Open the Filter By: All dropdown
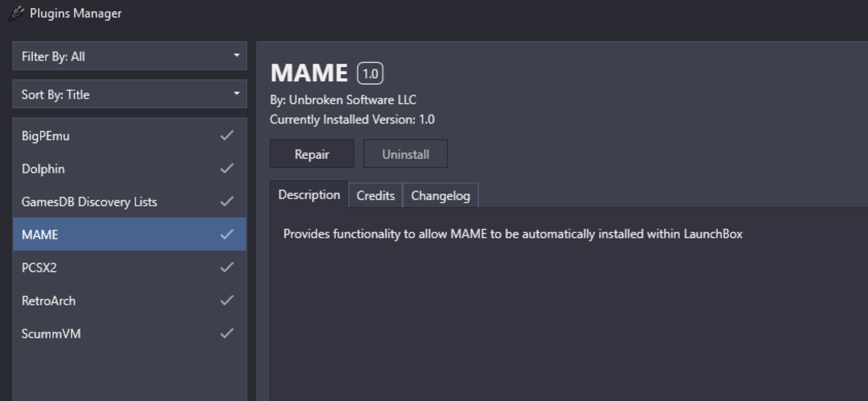This screenshot has width=868, height=401. [x=130, y=56]
